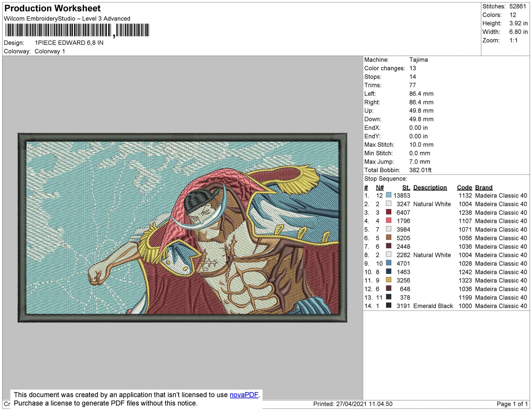The height and width of the screenshot is (411, 532).
Task: Select the EndX value 0.00 in
Action: [x=418, y=128]
